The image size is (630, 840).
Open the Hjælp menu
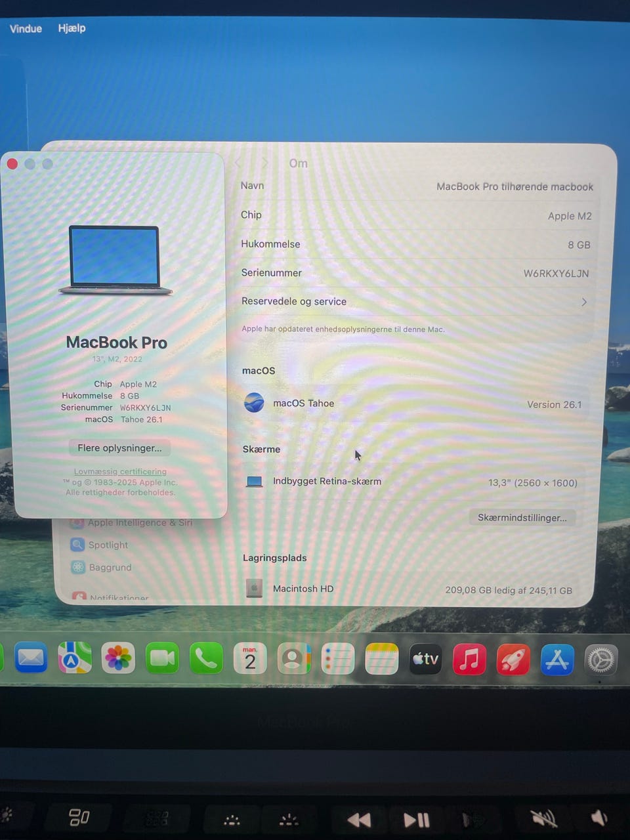(x=72, y=28)
